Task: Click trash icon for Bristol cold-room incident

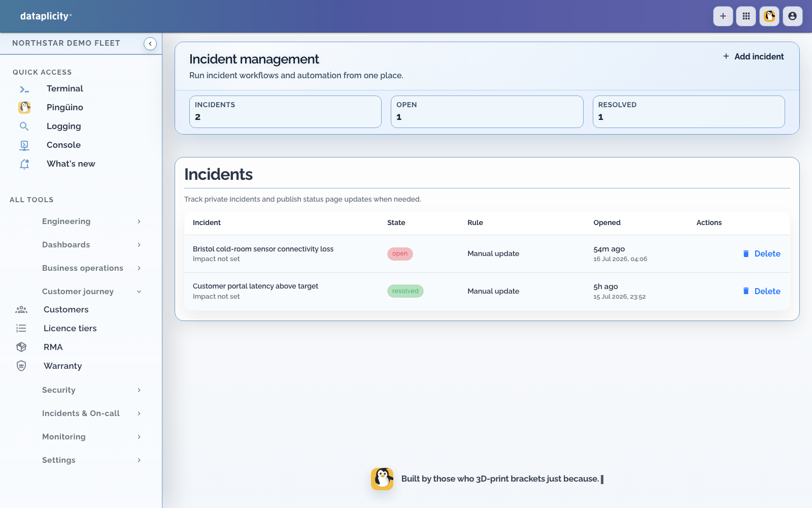Action: (x=746, y=253)
